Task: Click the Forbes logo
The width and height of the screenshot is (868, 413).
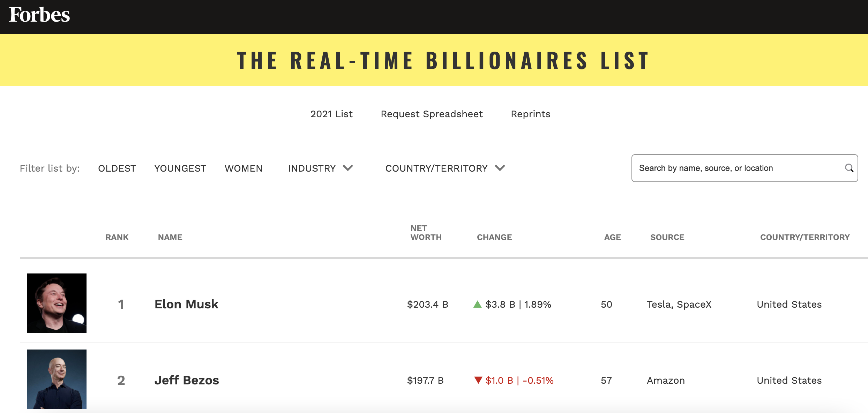Action: pyautogui.click(x=39, y=15)
